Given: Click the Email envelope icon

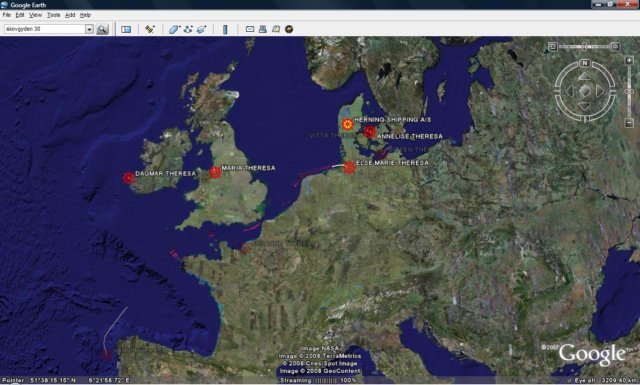Looking at the screenshot, I should point(250,29).
